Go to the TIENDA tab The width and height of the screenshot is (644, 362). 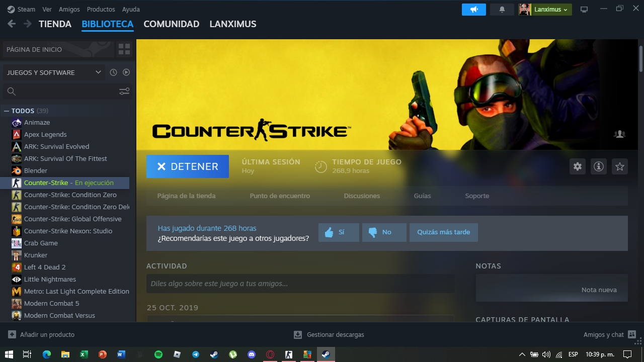click(55, 24)
